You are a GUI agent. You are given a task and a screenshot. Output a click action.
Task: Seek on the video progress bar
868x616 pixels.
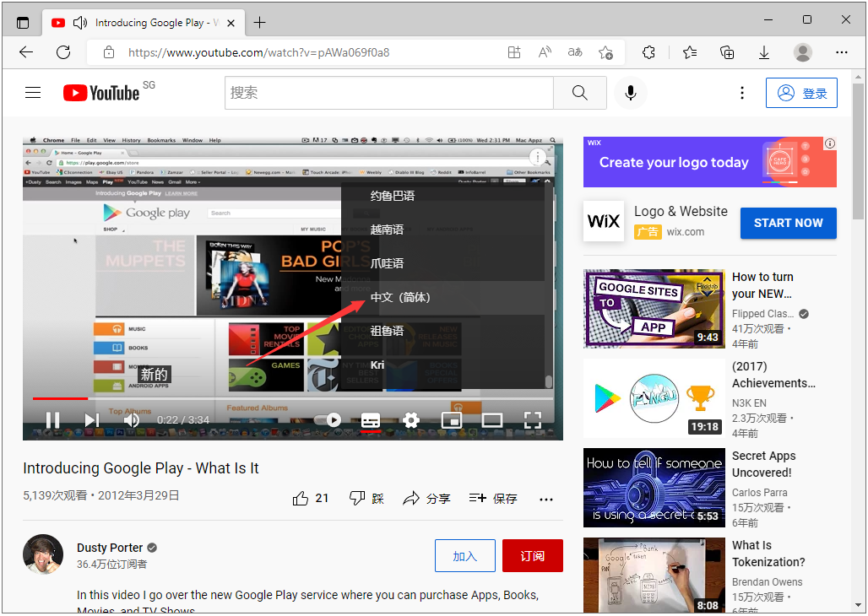pos(293,398)
